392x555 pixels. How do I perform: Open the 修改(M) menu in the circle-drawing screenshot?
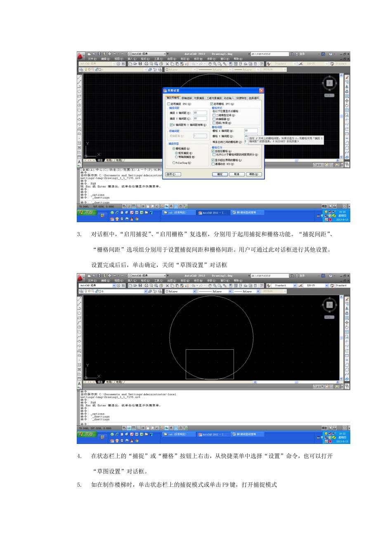coord(198,280)
